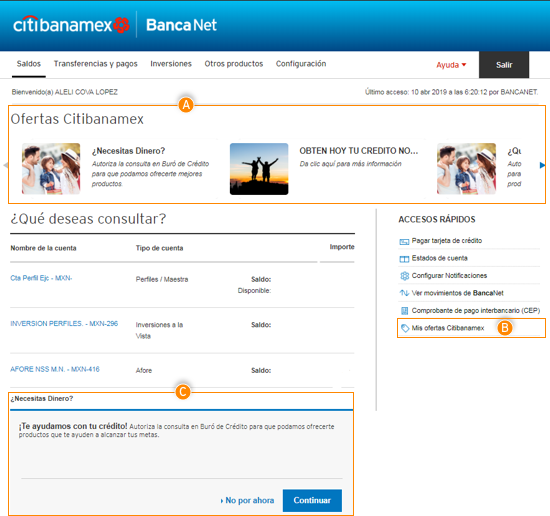The width and height of the screenshot is (550, 516).
Task: Go back in offers carousel left arrow
Action: (5, 165)
